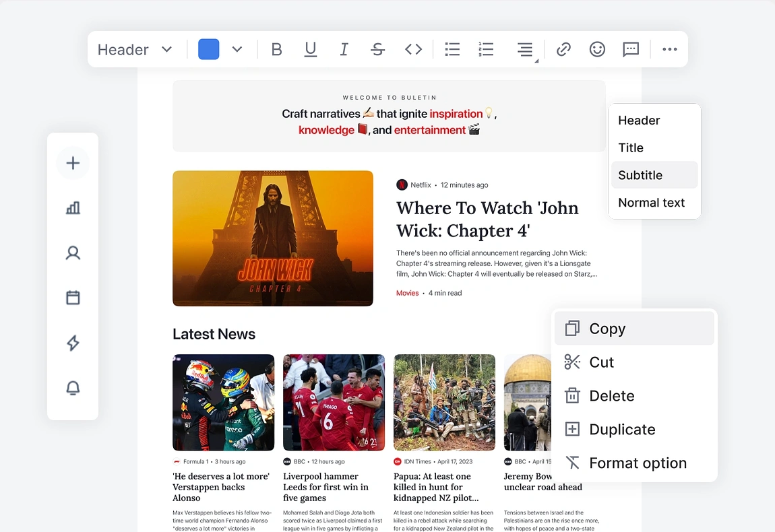Select the blue color swatch

click(x=208, y=48)
